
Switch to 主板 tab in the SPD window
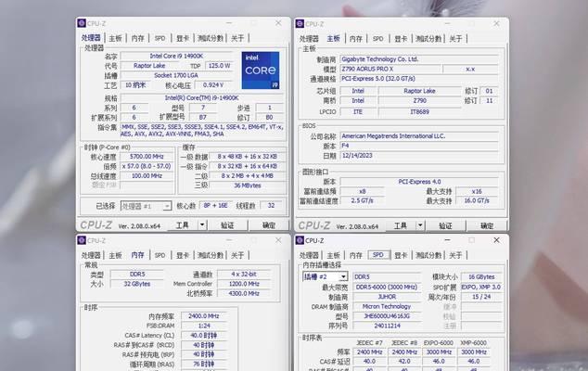[333, 255]
